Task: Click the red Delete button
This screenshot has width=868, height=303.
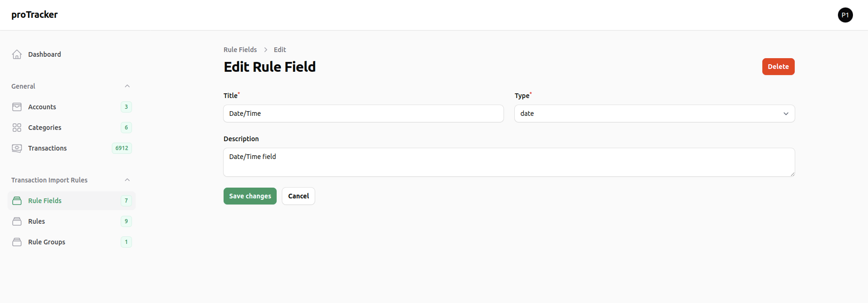Action: click(778, 67)
